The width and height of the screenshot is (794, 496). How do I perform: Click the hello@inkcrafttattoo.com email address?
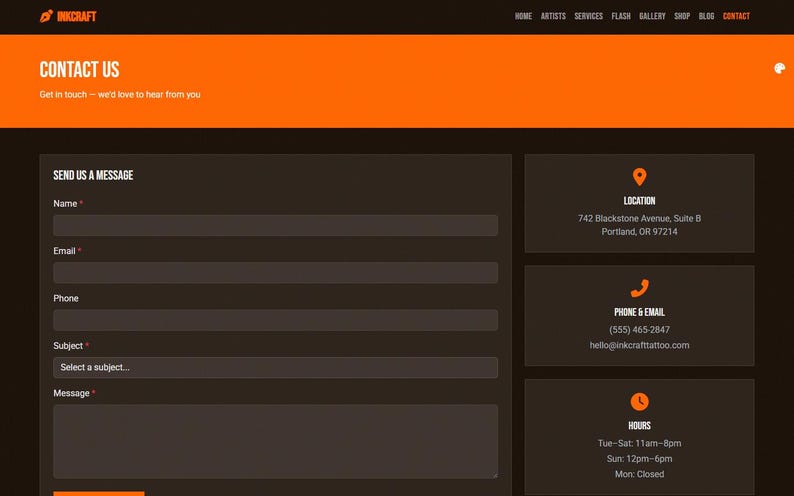pyautogui.click(x=640, y=345)
